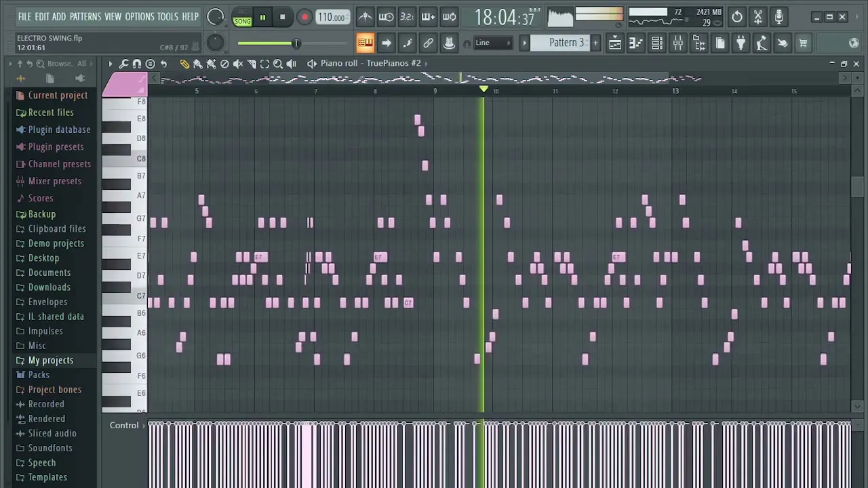Toggle the loop recording button
The image size is (868, 488).
(x=449, y=17)
